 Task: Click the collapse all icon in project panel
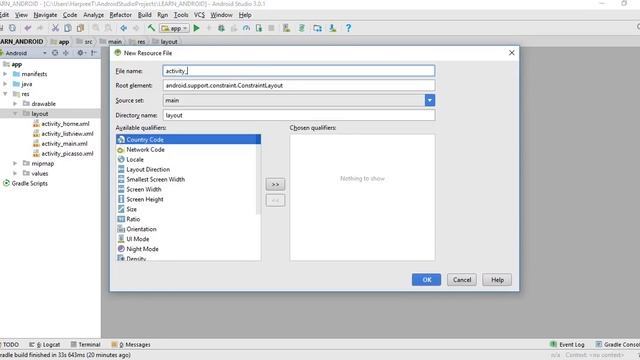(66, 53)
